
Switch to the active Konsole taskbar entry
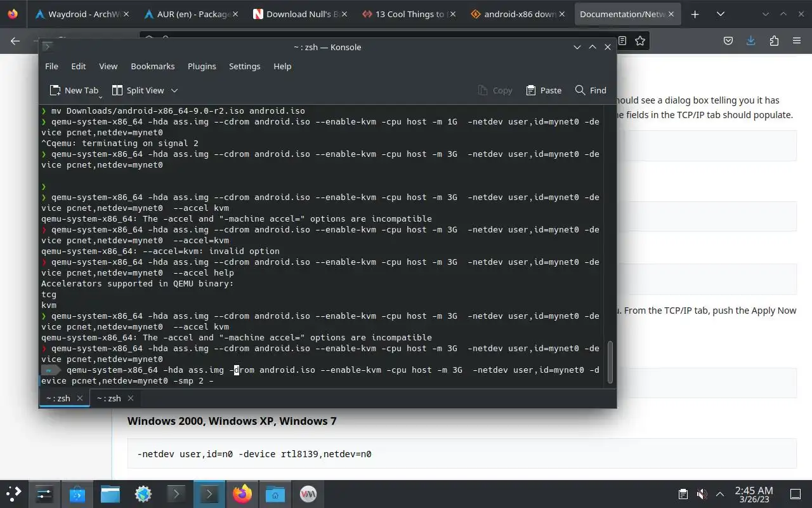coord(209,494)
